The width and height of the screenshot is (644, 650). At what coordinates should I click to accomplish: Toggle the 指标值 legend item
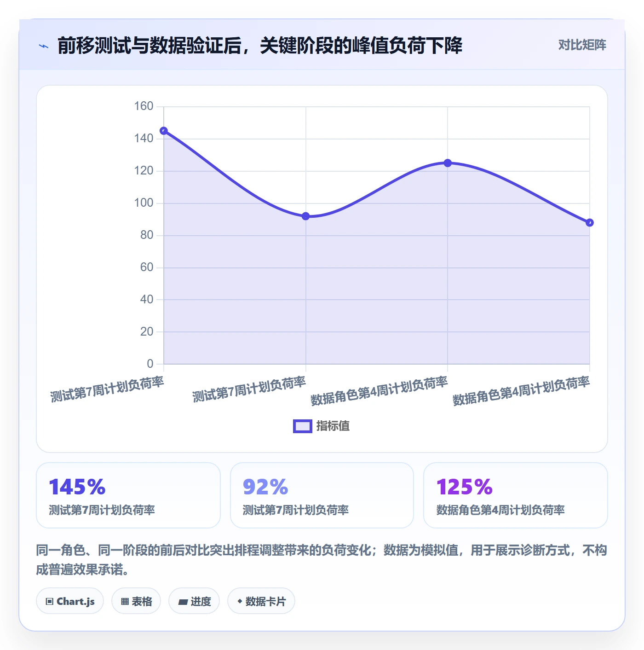click(x=322, y=426)
